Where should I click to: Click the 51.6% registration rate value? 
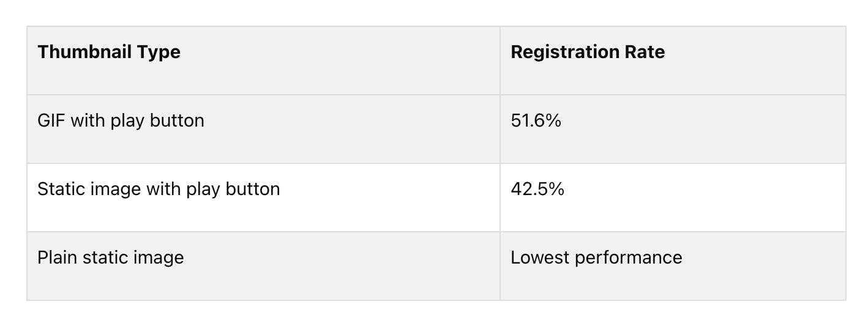click(536, 120)
